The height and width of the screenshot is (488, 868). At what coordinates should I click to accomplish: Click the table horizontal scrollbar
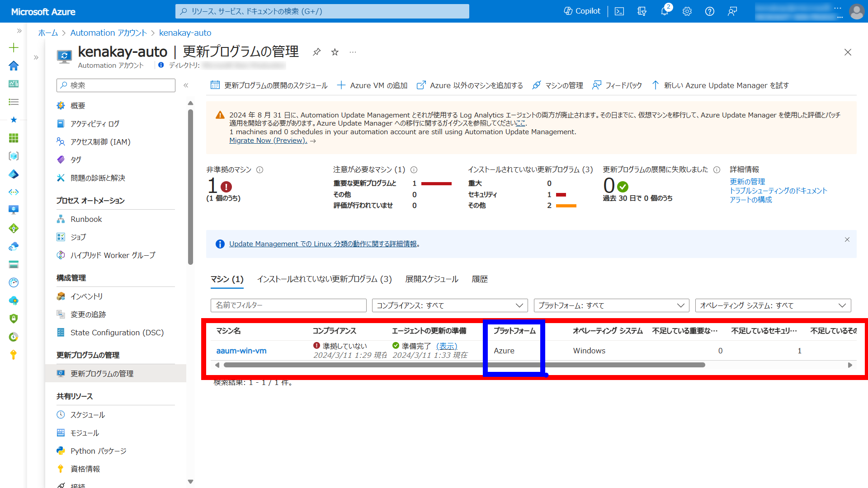464,365
